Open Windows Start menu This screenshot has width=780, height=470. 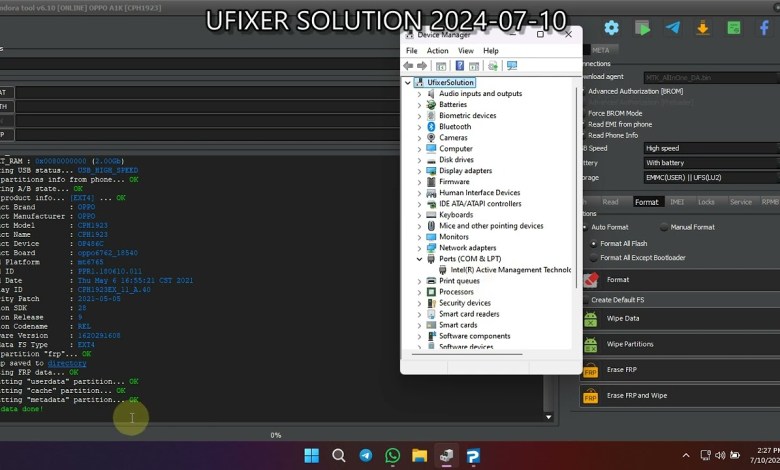click(x=311, y=455)
